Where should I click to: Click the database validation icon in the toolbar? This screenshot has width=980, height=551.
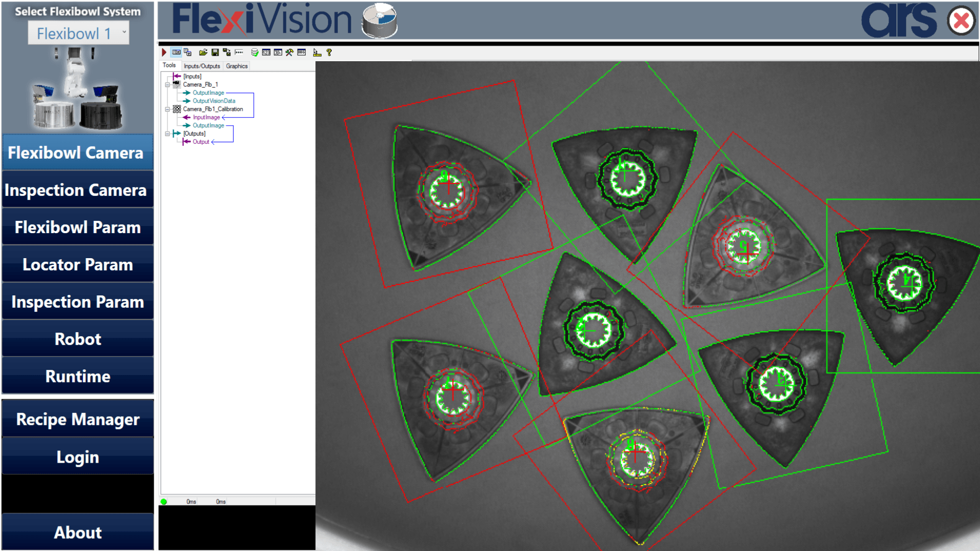pos(255,52)
